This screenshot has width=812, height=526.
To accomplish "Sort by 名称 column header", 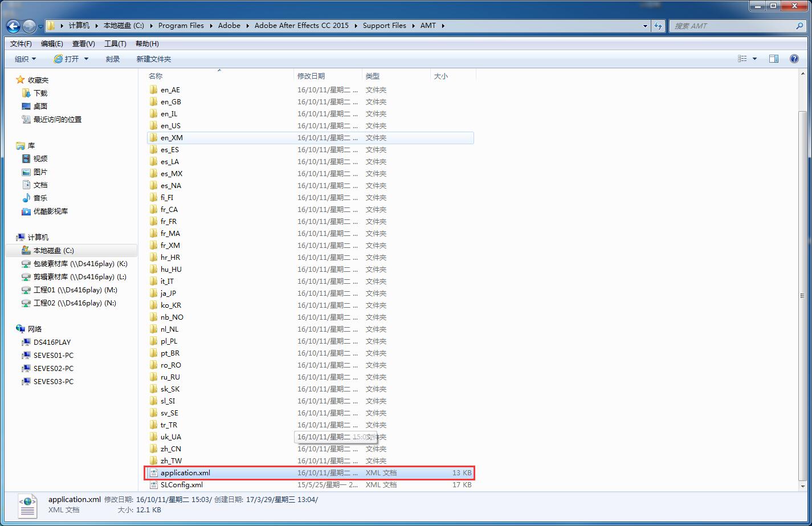I will pyautogui.click(x=219, y=76).
